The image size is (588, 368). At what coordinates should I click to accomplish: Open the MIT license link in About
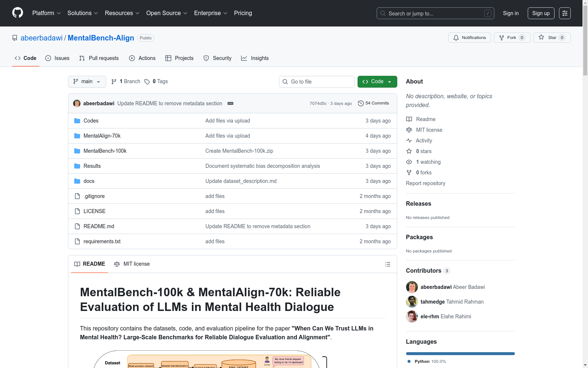(424, 130)
